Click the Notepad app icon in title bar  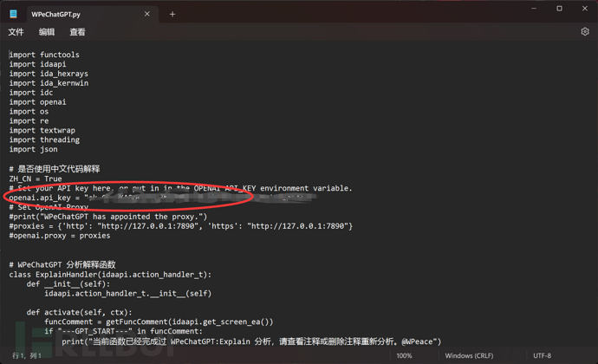tap(13, 14)
